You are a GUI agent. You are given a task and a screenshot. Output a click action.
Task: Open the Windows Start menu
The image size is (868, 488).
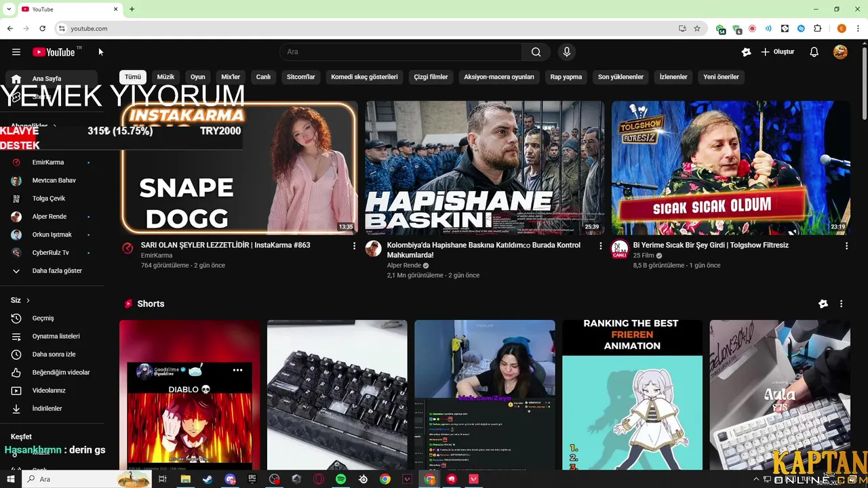11,479
